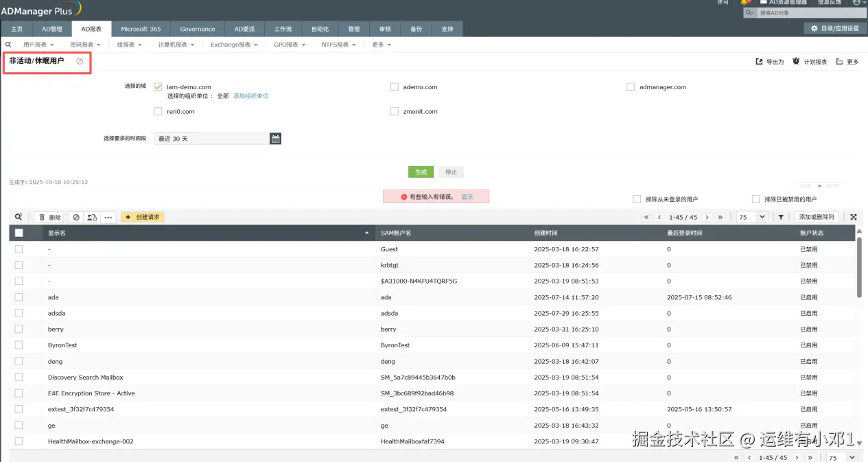
Task: Go to next page in top pager
Action: point(707,217)
